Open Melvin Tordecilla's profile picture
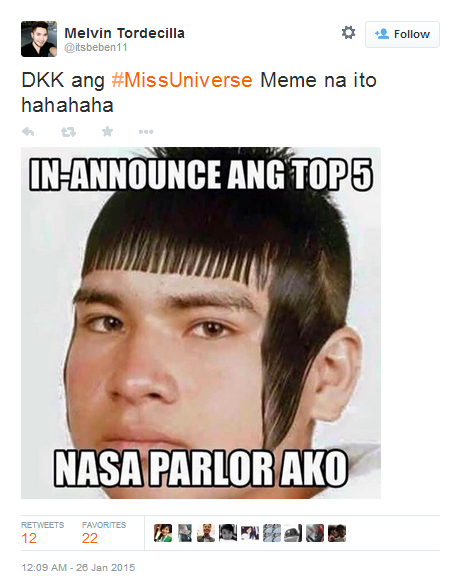The width and height of the screenshot is (465, 579). point(39,39)
